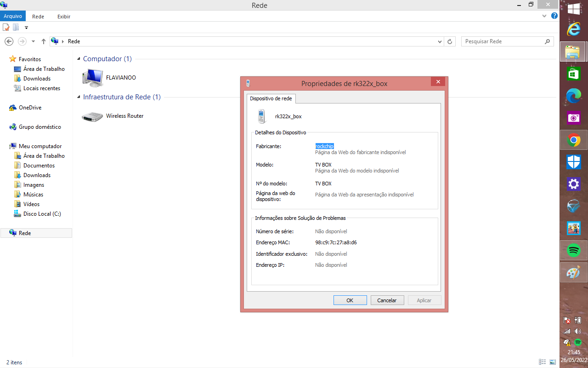Click the tray network signal icon
588x368 pixels.
click(x=567, y=331)
